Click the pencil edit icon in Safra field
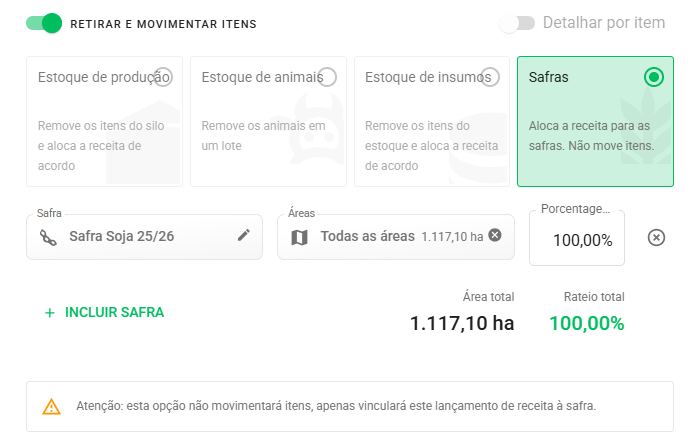 click(244, 235)
